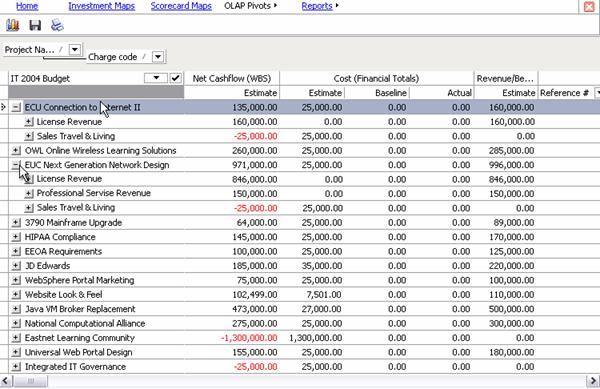Select the -1,300,000.00 Net Cashflow cell

232,338
